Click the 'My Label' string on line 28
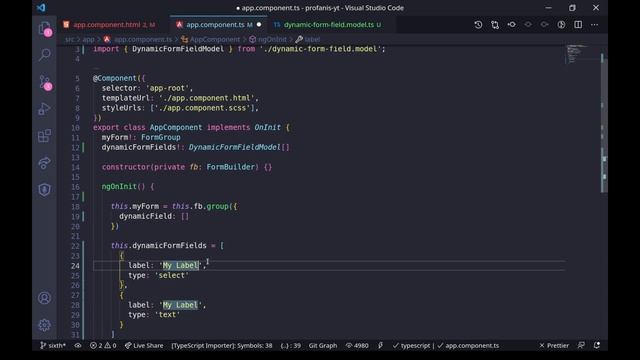 180,305
